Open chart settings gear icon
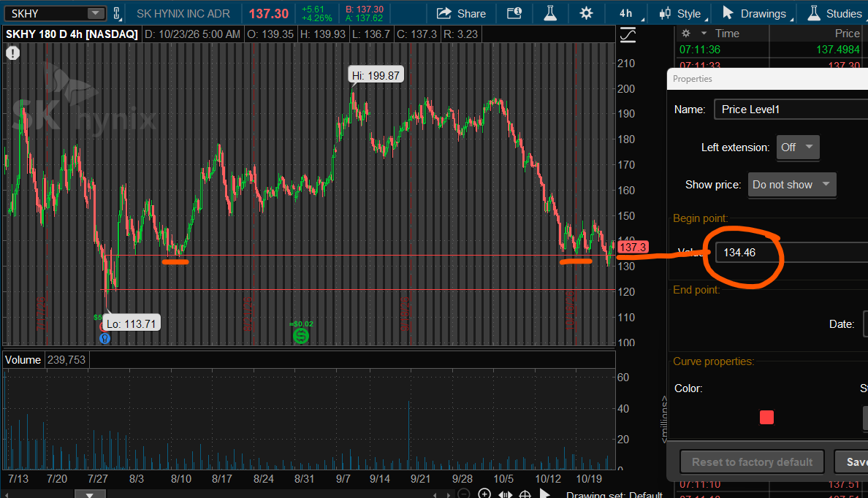868x498 pixels. point(586,13)
